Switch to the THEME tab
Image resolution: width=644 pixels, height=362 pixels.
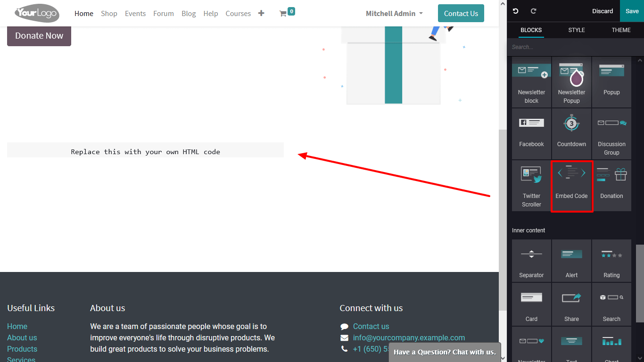[x=621, y=30]
